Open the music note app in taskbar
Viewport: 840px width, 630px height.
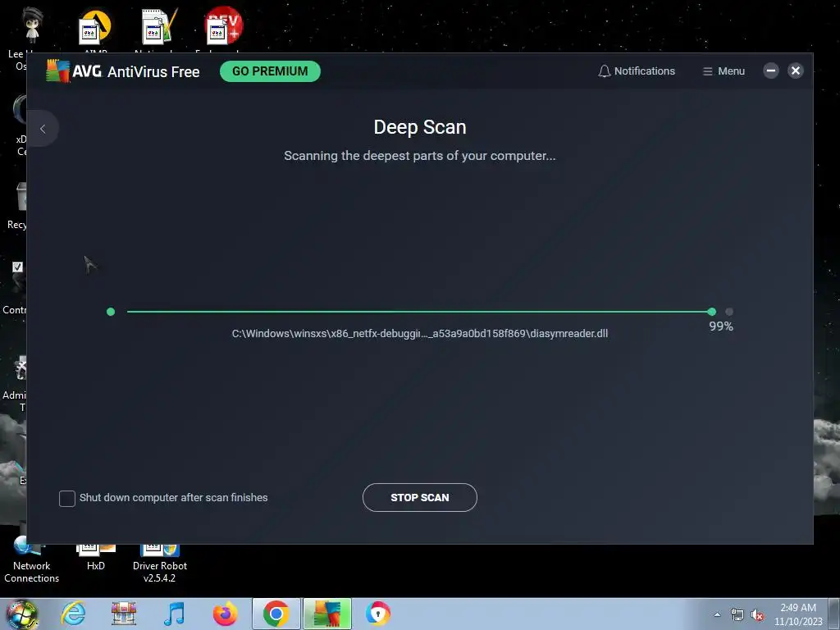click(174, 614)
